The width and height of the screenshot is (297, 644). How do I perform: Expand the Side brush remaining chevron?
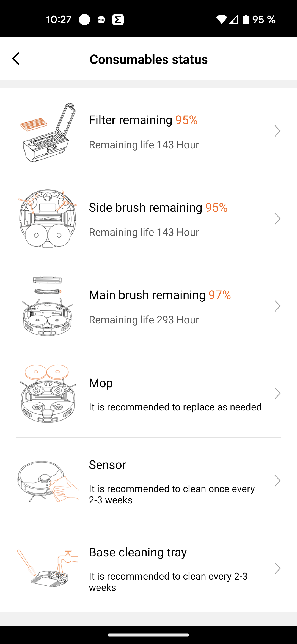277,219
